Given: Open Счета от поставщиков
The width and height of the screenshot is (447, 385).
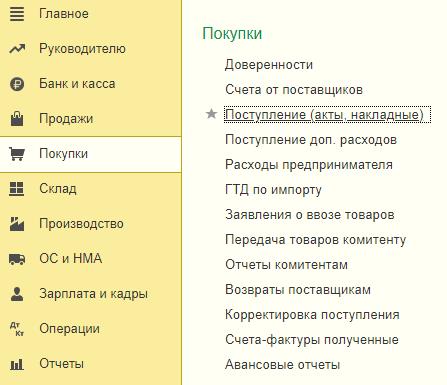Looking at the screenshot, I should (x=294, y=90).
